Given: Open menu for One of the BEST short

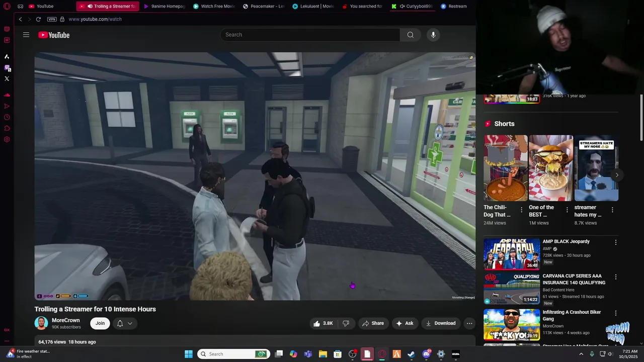Looking at the screenshot, I should coord(567,210).
